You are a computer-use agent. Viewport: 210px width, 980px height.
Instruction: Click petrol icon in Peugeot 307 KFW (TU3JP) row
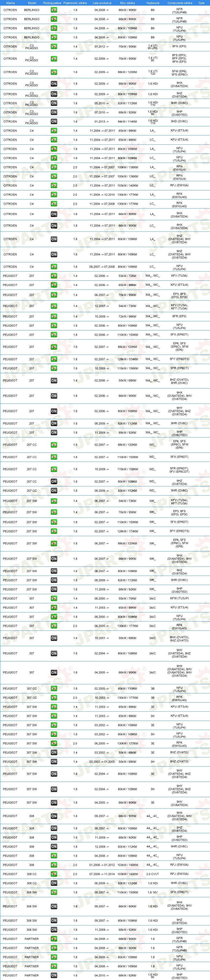click(54, 598)
